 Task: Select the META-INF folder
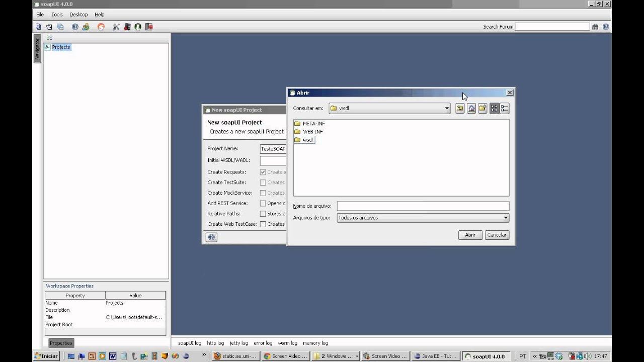(x=309, y=123)
